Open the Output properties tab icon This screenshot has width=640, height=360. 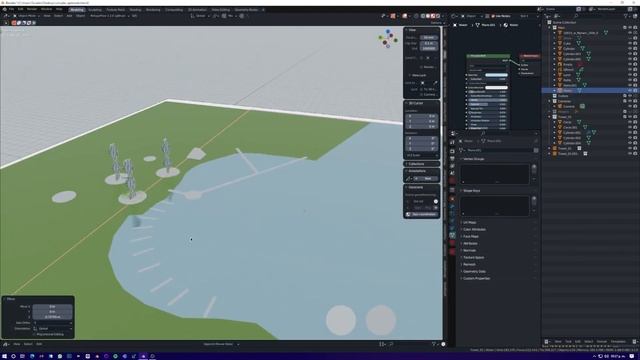click(x=452, y=159)
